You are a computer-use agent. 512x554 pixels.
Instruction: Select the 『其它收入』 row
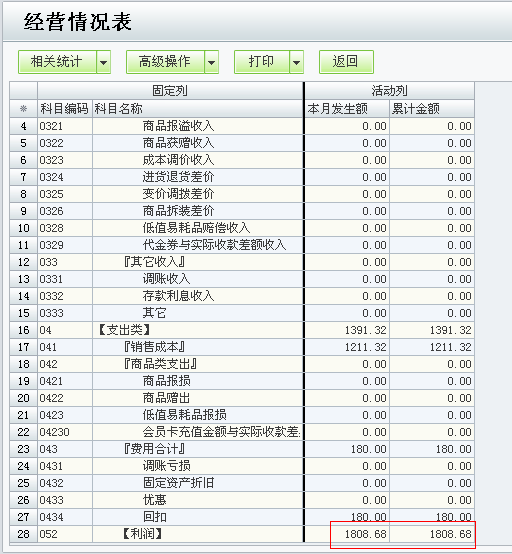(242, 262)
